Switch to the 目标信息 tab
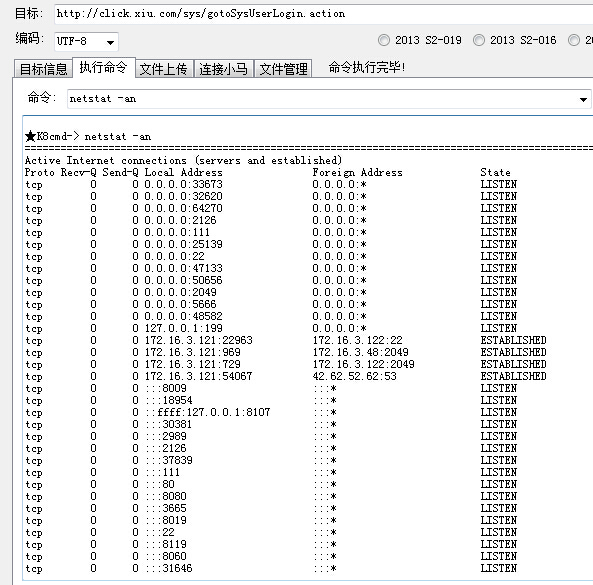This screenshot has height=585, width=593. point(43,69)
